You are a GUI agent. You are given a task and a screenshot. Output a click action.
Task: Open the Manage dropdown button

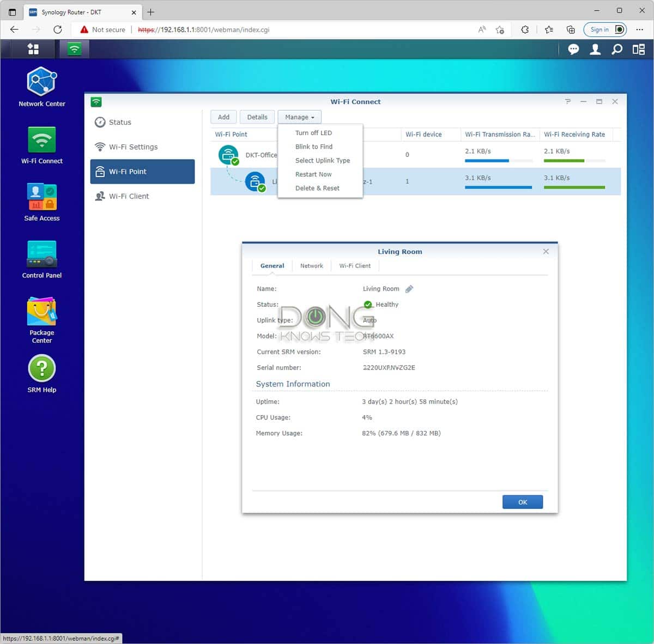click(299, 117)
